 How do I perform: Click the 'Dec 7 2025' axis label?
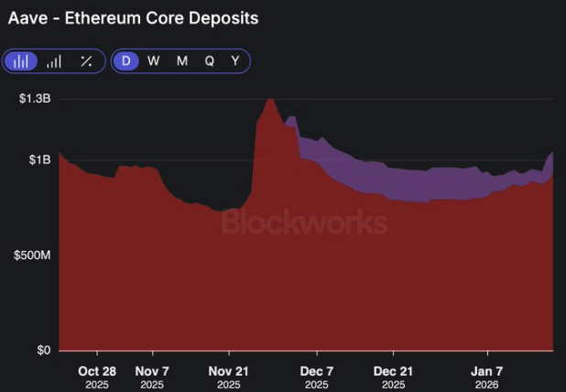pos(317,377)
